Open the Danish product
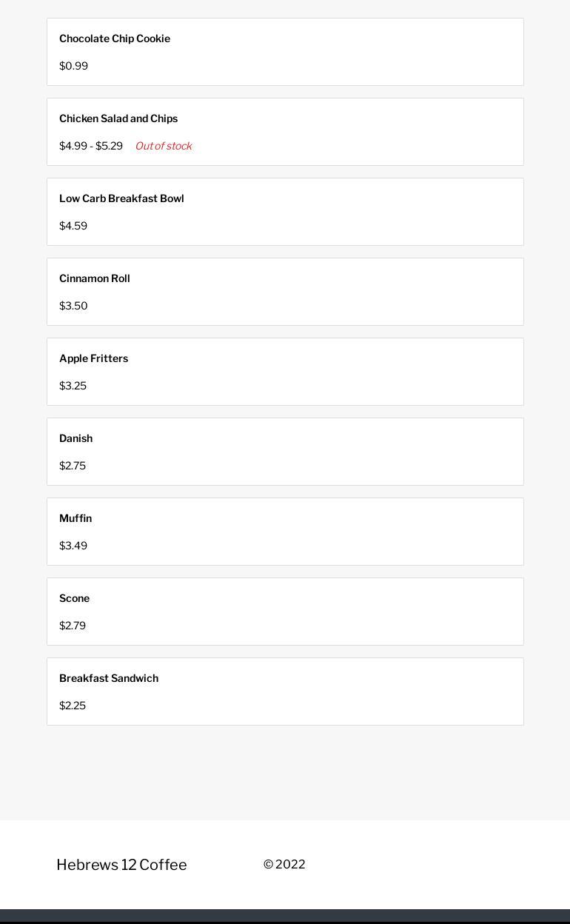 click(x=76, y=438)
